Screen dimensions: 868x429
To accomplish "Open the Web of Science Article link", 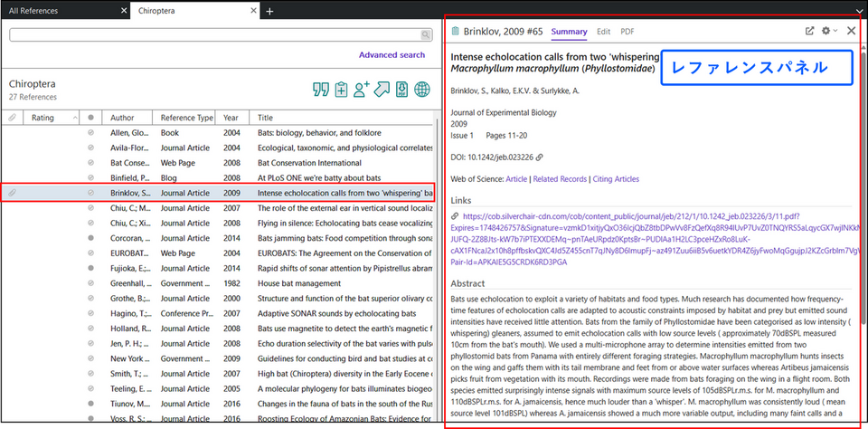I will [516, 179].
